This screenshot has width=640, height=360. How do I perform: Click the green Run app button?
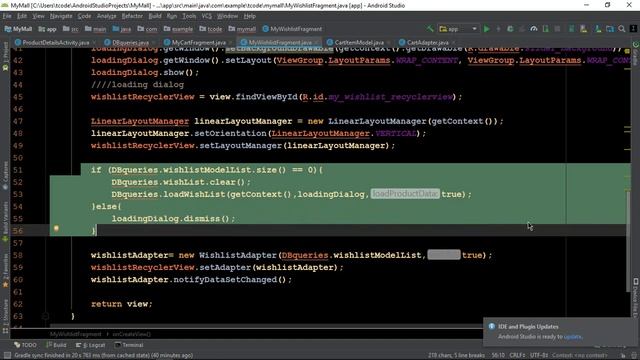[x=487, y=29]
